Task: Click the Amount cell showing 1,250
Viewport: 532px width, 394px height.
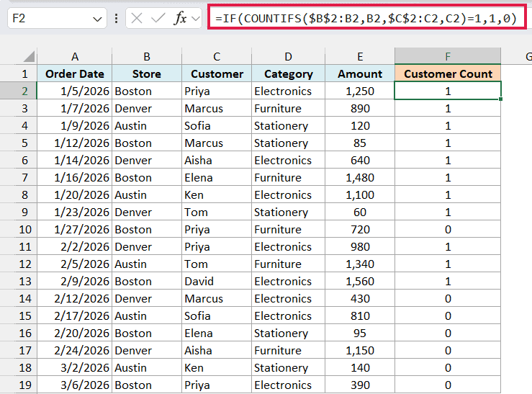Action: click(360, 91)
